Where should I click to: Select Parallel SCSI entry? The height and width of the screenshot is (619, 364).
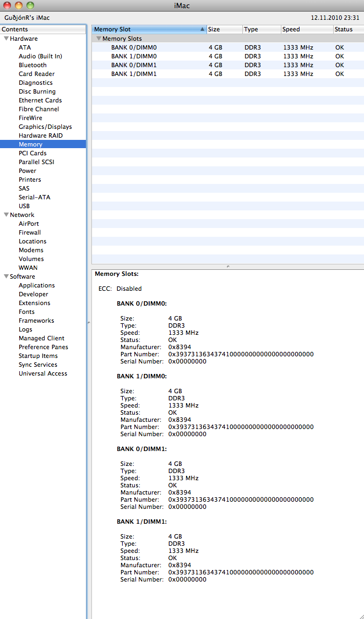click(x=36, y=162)
